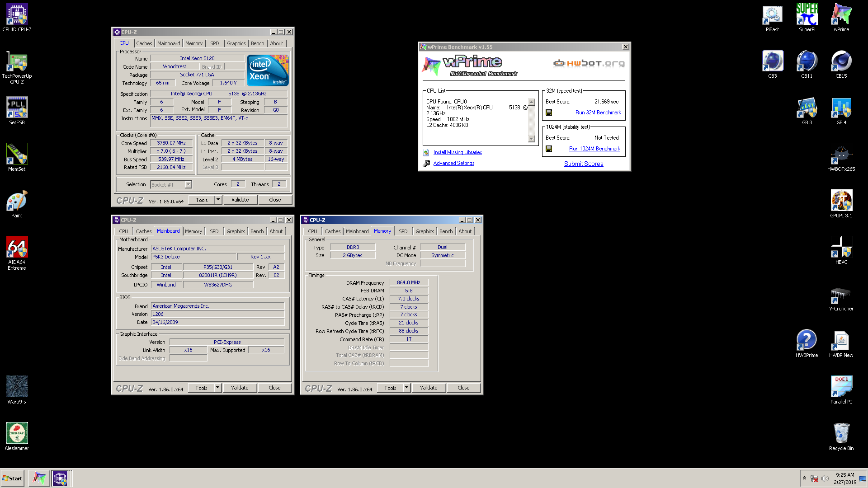
Task: Click the 32M benchmark save disk icon
Action: point(549,113)
